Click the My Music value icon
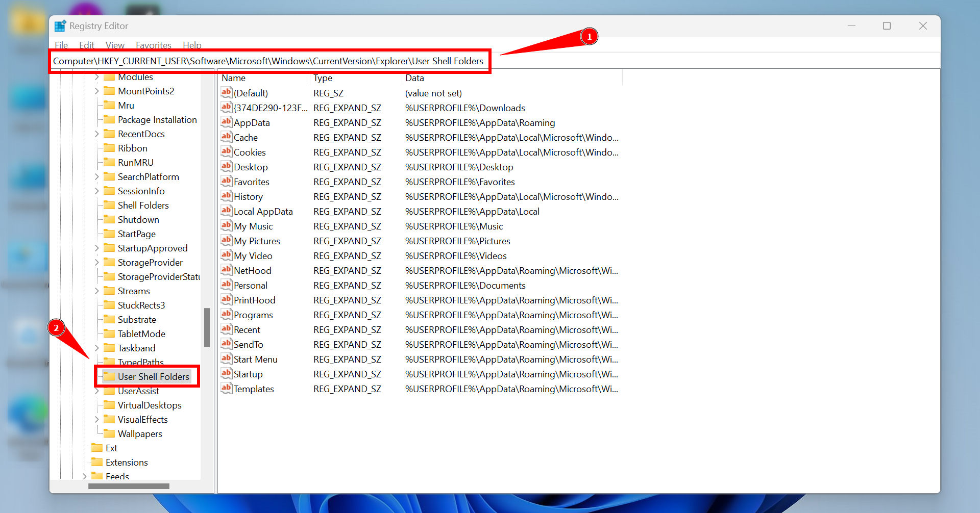 226,225
